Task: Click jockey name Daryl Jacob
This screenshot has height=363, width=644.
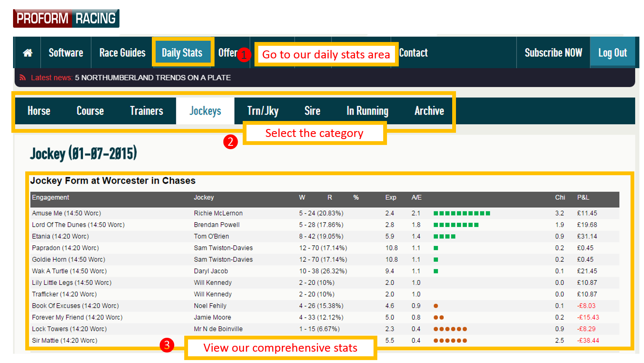Action: pyautogui.click(x=211, y=271)
